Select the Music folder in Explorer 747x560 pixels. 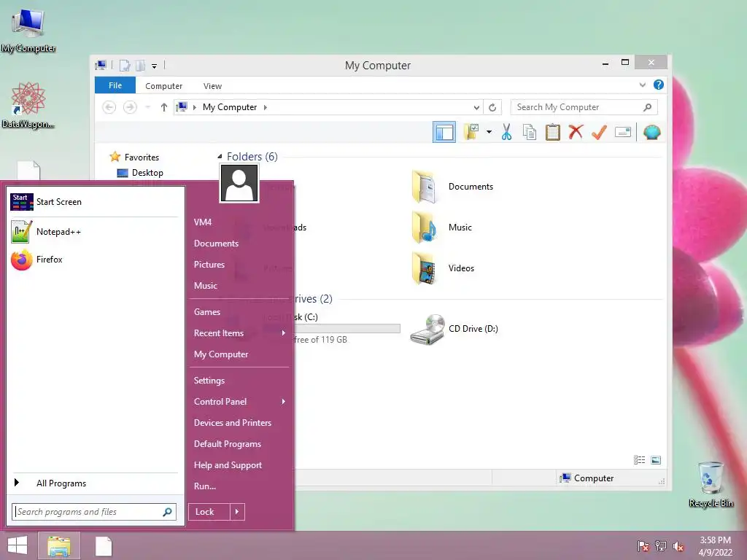pyautogui.click(x=442, y=227)
